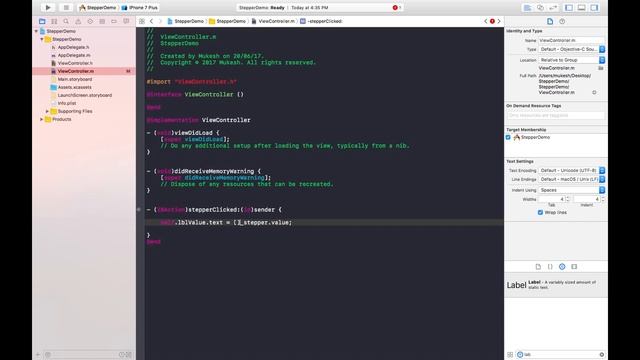Toggle library icon grid view

pos(510,355)
